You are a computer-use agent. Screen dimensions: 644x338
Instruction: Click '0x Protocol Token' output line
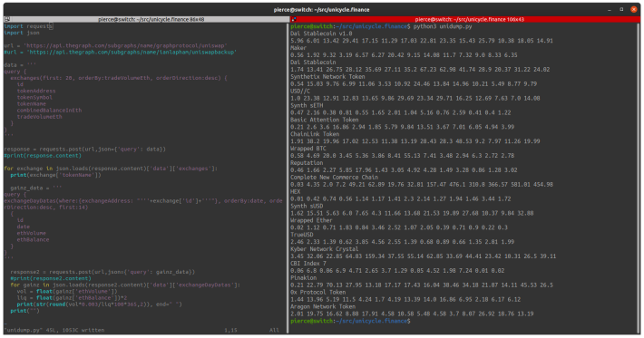tap(317, 292)
